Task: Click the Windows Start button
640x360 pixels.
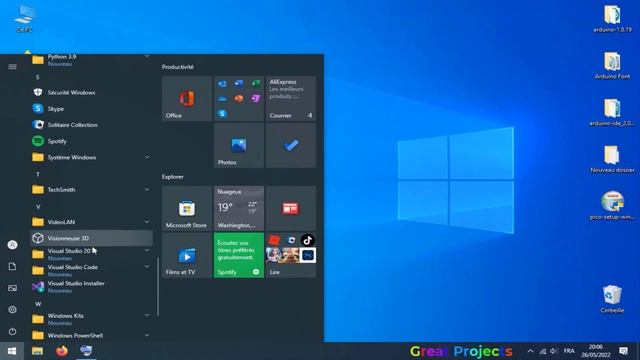Action: (12, 351)
